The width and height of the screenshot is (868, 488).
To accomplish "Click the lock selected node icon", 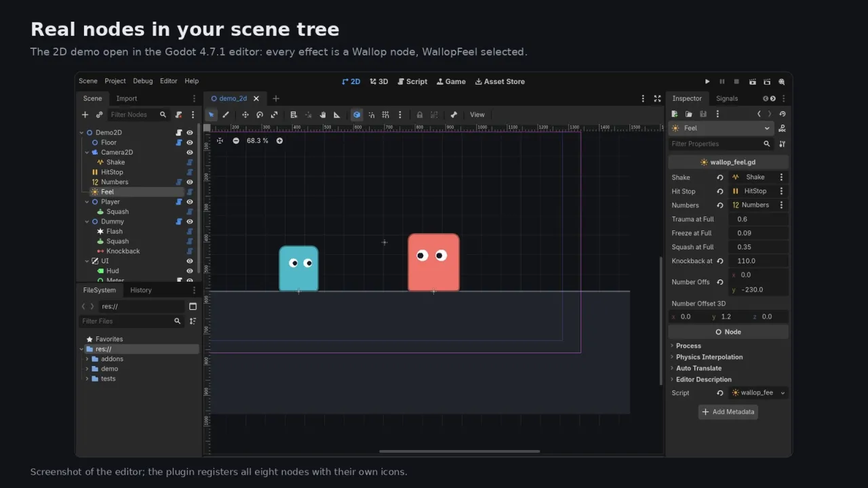I will (x=420, y=115).
